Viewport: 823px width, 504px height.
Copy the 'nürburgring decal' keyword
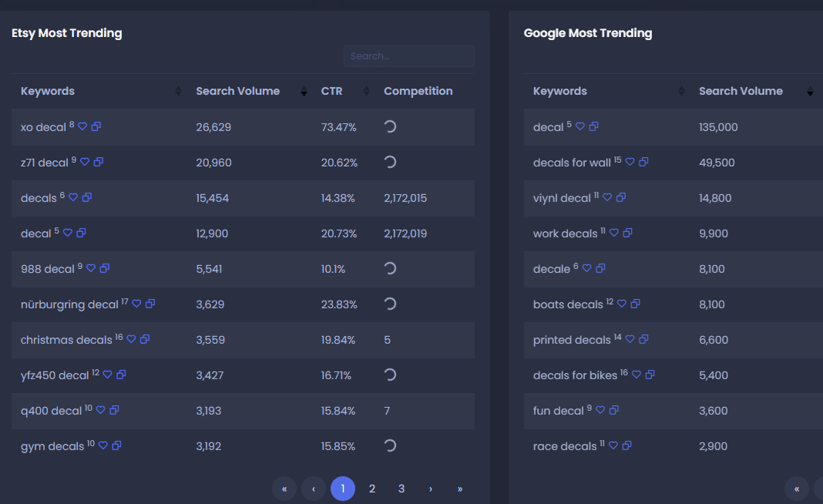[150, 304]
